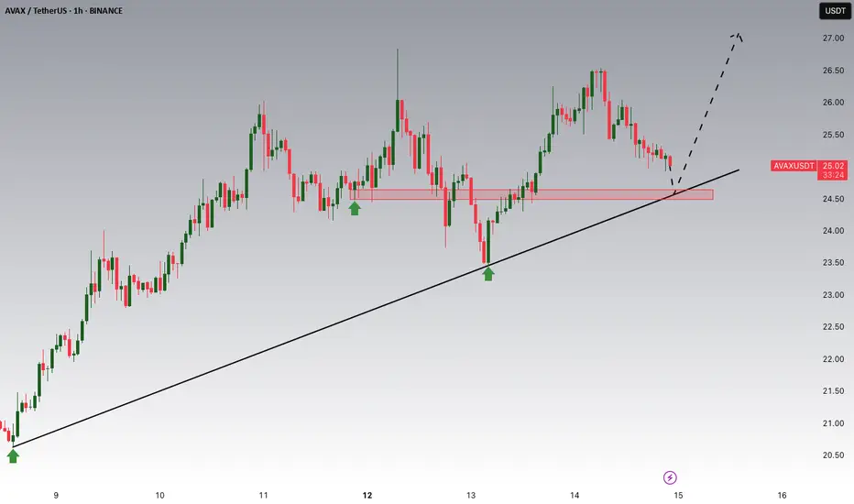Click the 20.50 price axis label

click(833, 455)
